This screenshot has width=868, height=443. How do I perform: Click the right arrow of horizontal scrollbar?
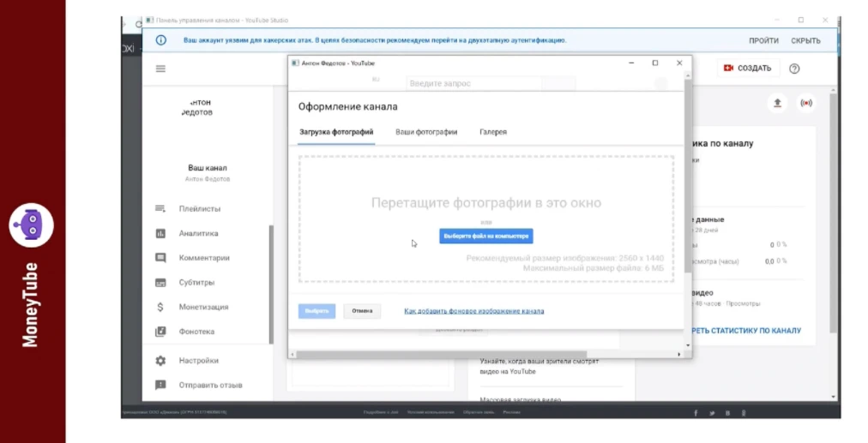679,354
